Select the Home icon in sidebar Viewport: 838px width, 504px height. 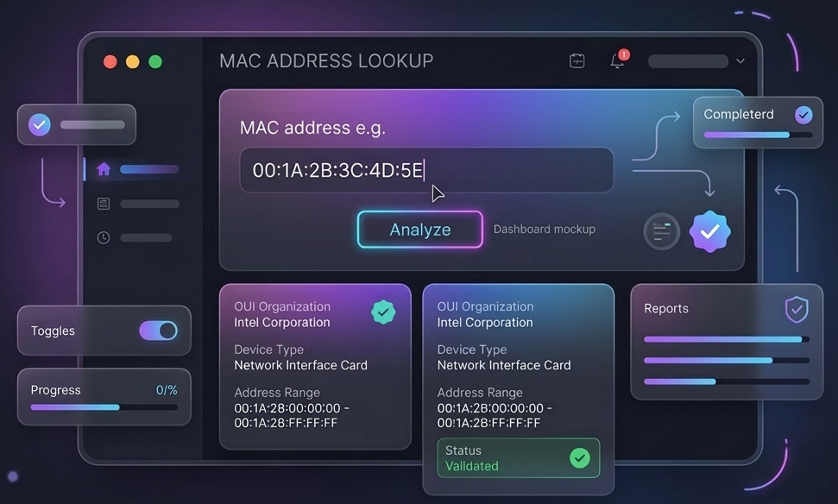click(104, 169)
